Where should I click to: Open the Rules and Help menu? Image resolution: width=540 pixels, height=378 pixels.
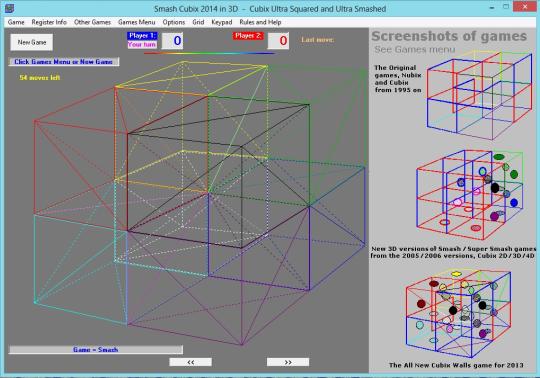(260, 22)
